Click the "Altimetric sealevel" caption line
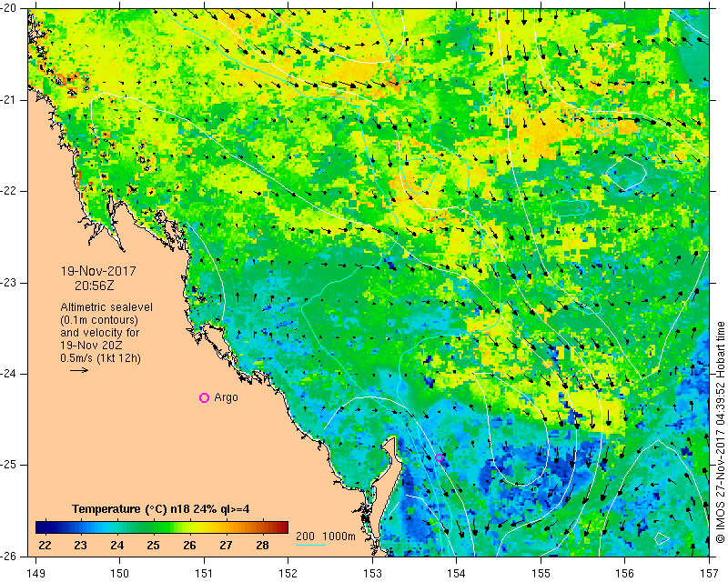Viewport: 728px width, 582px height. click(x=106, y=307)
